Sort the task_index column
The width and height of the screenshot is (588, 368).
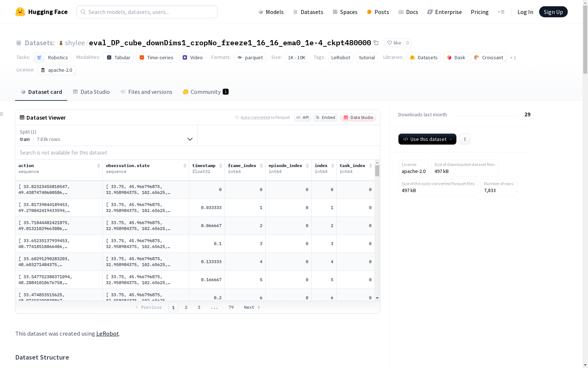[x=370, y=166]
